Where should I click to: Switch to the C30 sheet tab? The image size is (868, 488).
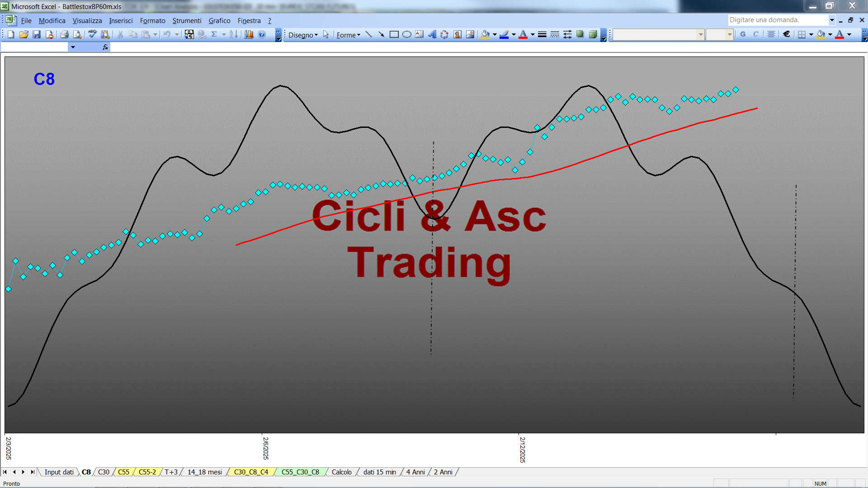click(104, 472)
